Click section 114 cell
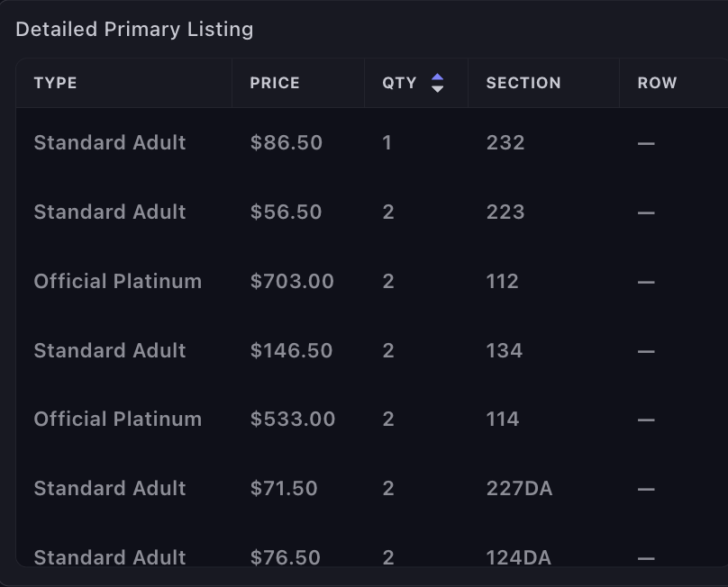Viewport: 728px width, 587px height. pyautogui.click(x=503, y=420)
